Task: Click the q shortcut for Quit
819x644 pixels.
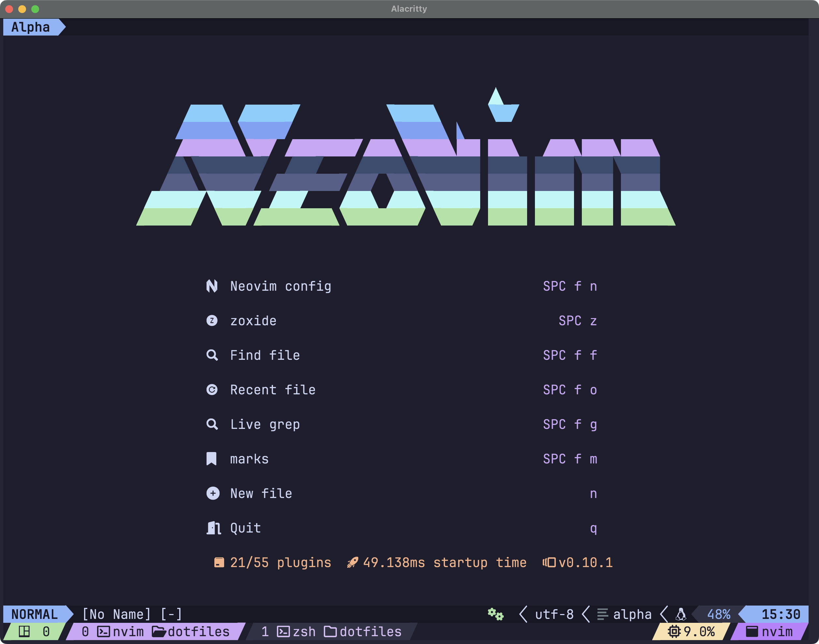Action: (593, 529)
